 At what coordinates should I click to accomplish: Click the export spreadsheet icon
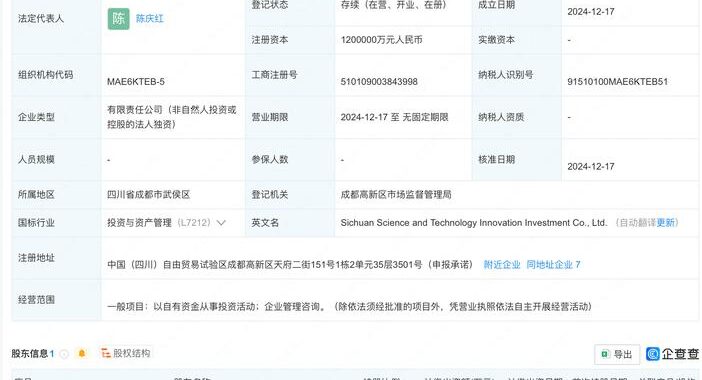coord(605,354)
